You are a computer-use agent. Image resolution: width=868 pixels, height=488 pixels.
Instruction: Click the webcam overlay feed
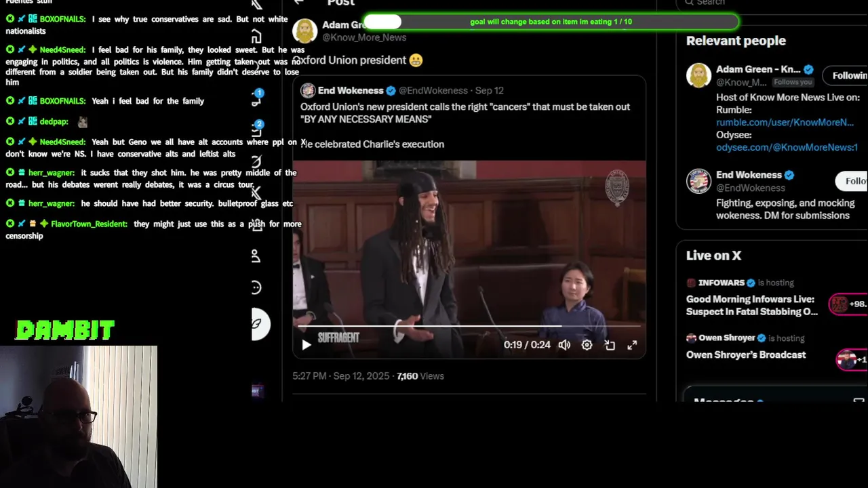coord(79,417)
